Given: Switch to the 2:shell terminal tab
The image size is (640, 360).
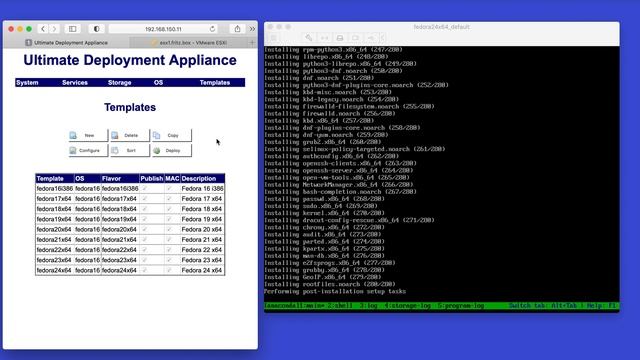Looking at the screenshot, I should click(340, 305).
